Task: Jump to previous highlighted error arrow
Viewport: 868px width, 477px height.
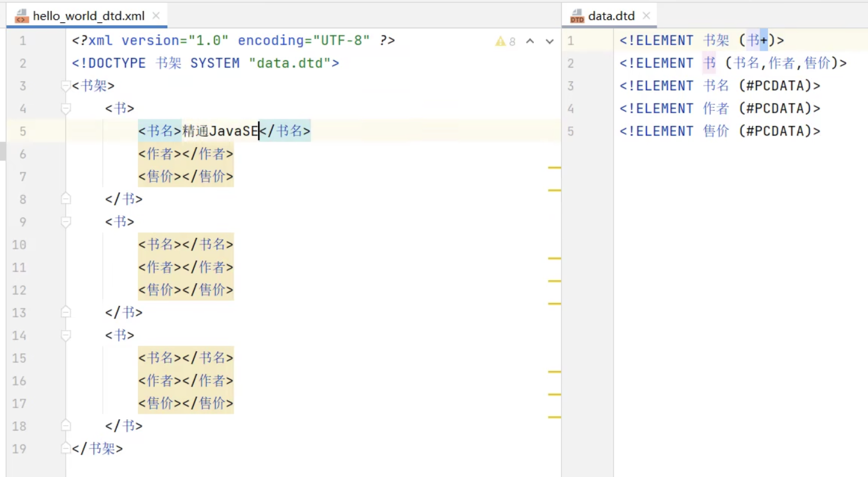Action: tap(530, 42)
